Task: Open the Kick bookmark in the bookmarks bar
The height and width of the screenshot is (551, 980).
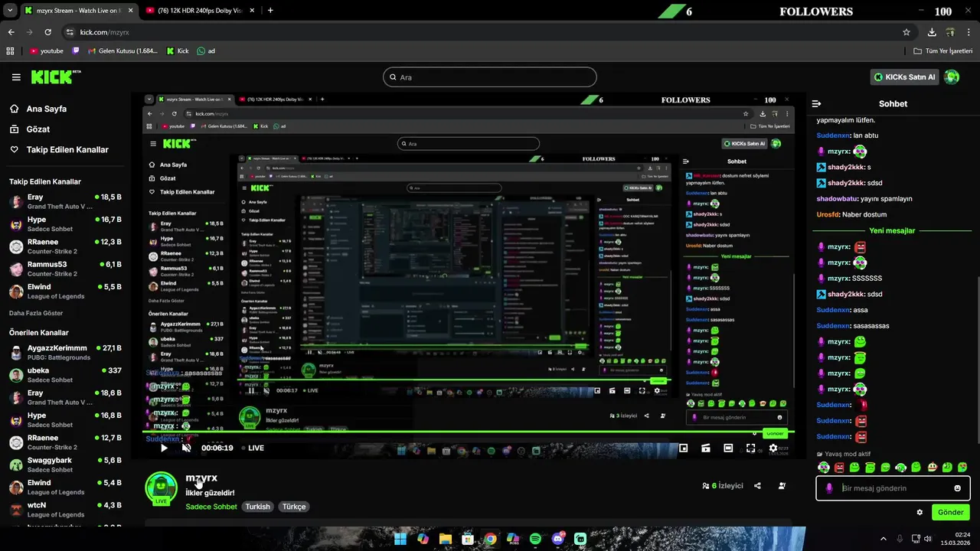Action: [178, 51]
